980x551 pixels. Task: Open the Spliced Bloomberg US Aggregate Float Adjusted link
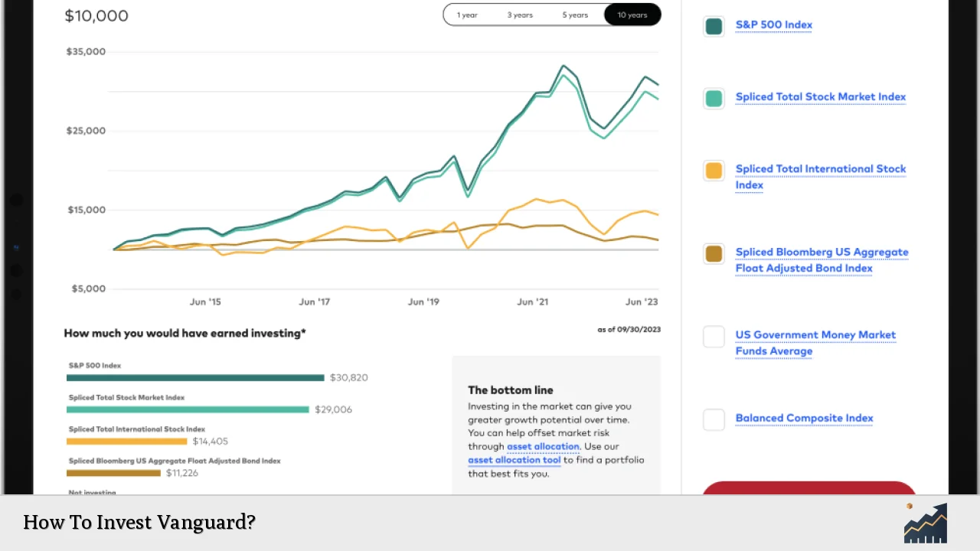[x=822, y=260]
